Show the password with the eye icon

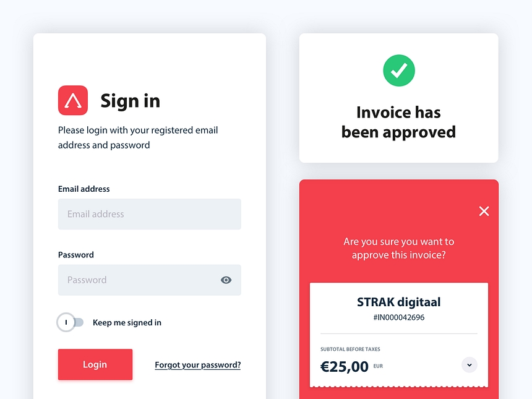pos(226,280)
